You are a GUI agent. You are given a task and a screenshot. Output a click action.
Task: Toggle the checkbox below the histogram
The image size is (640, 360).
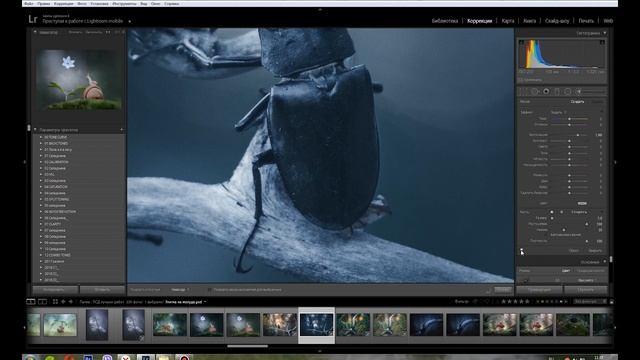pos(521,80)
